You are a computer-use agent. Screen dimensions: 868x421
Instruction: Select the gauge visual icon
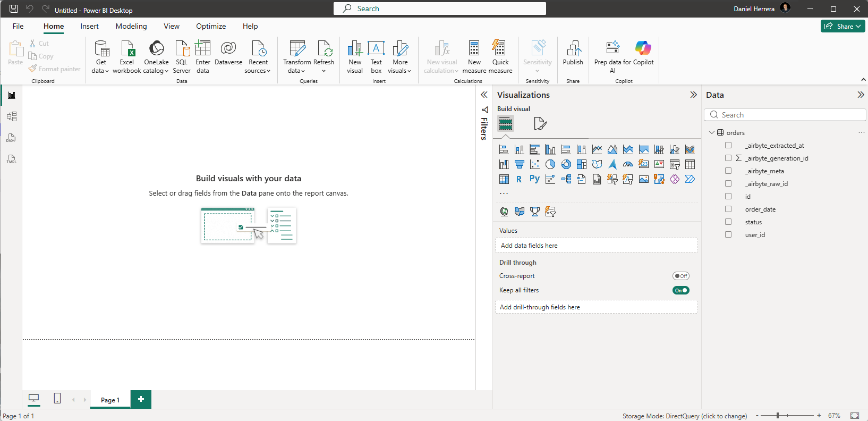tap(628, 164)
